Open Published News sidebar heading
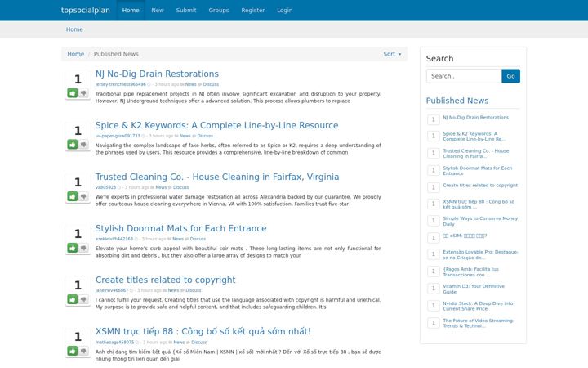Viewport: 588px width, 368px height. (457, 101)
